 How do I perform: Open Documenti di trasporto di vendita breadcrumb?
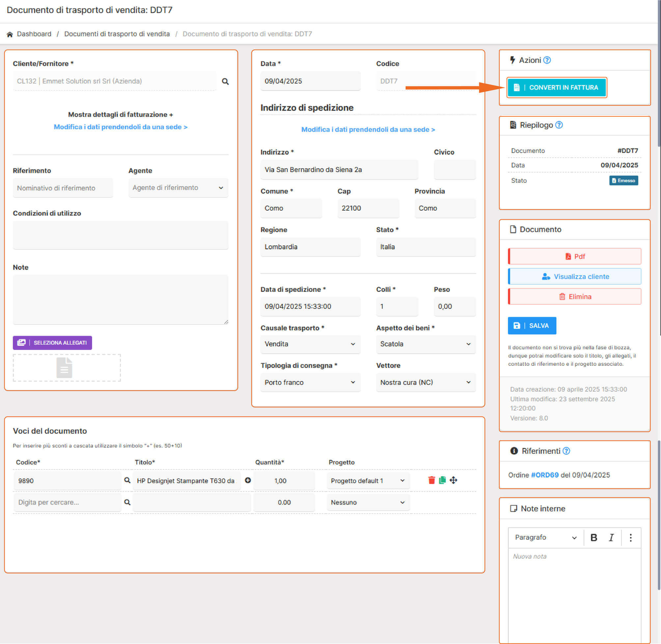pyautogui.click(x=117, y=34)
